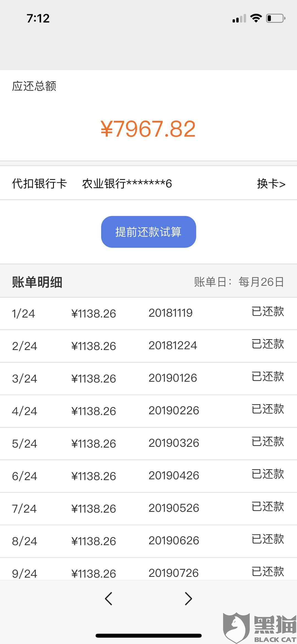The width and height of the screenshot is (297, 644).
Task: Tap 已还款 status for installment 4/24
Action: [268, 410]
